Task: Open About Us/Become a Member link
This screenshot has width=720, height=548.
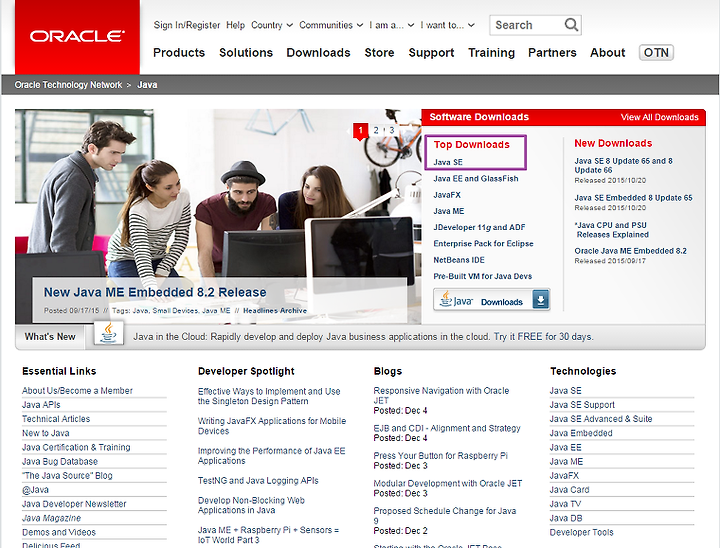Action: (x=77, y=390)
